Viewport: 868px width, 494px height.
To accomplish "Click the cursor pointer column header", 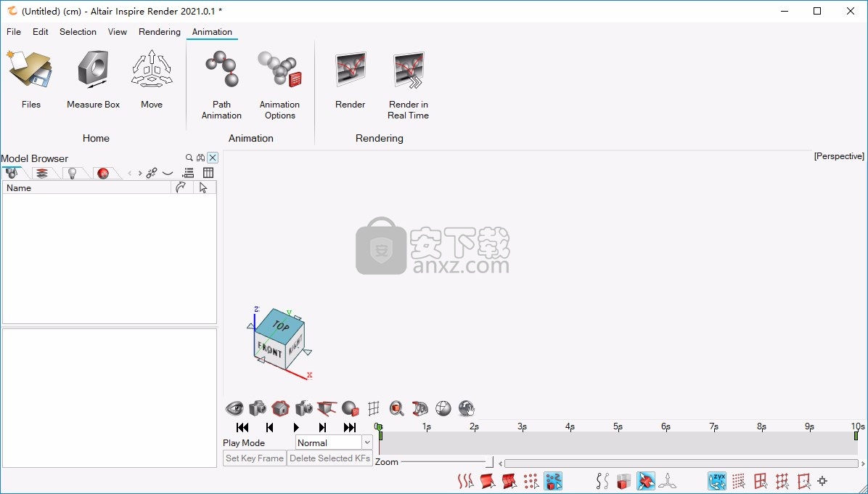I will pos(204,187).
